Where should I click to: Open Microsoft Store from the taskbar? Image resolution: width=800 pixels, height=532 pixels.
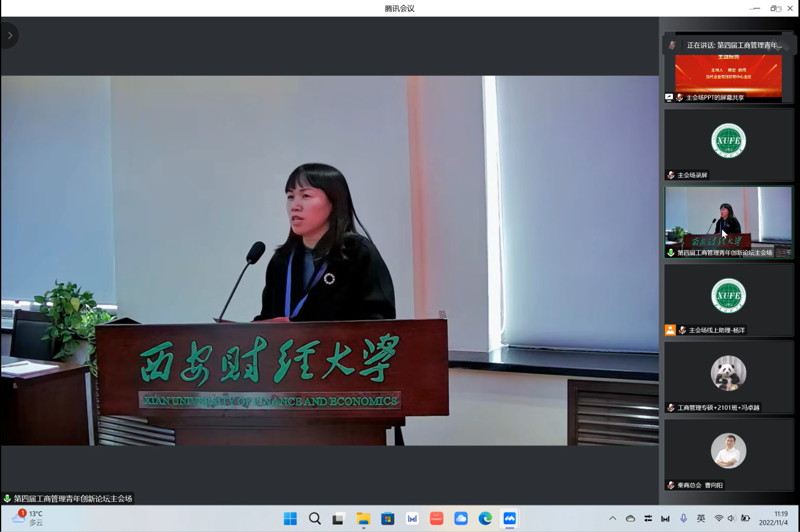click(388, 518)
